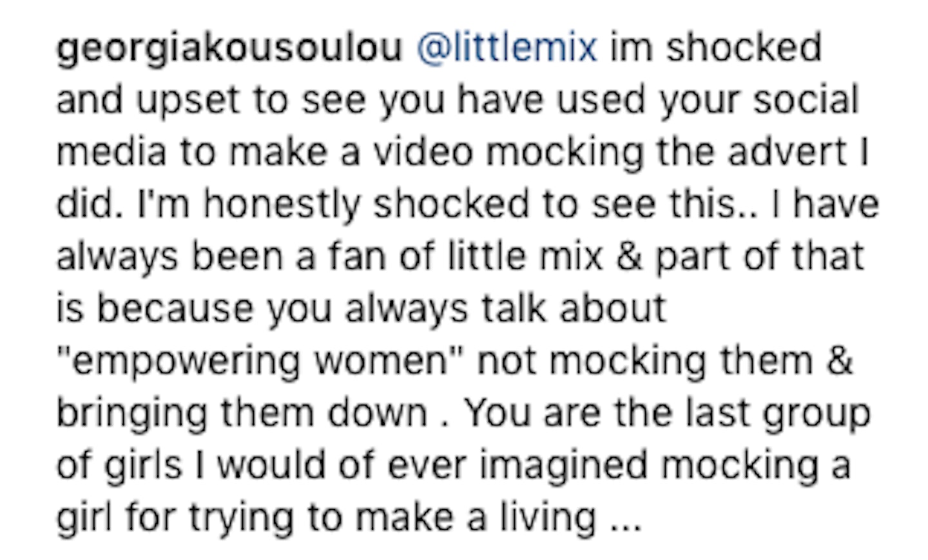The height and width of the screenshot is (560, 928).
Task: Click the word "shocked" on the first line
Action: (x=744, y=47)
